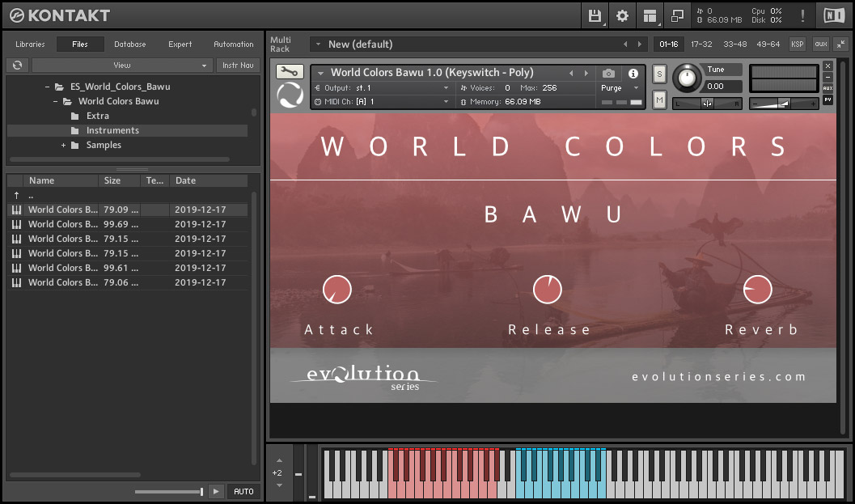Click the wrench instrument edit icon
The width and height of the screenshot is (855, 504).
tap(289, 72)
